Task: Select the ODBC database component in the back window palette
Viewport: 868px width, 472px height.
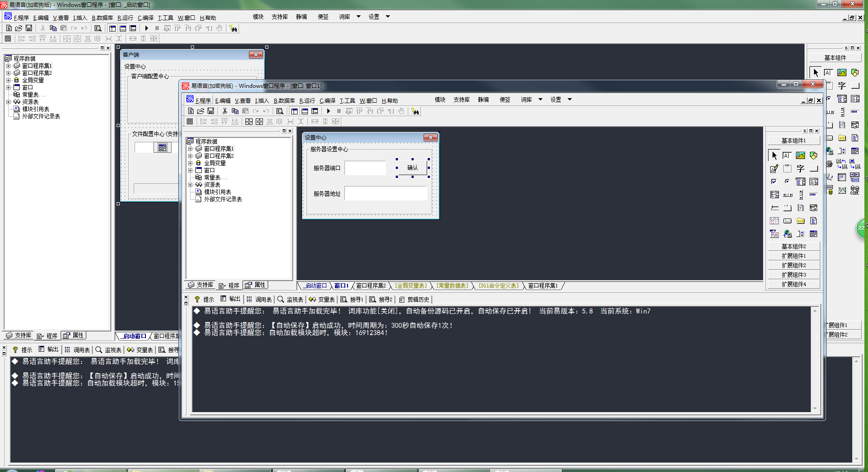Action: [854, 190]
